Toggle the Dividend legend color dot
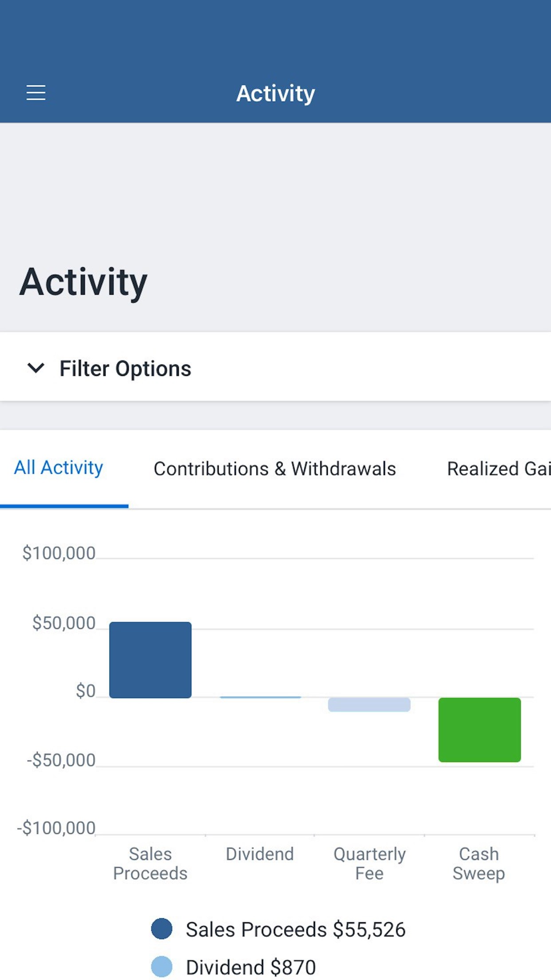551x980 pixels. pyautogui.click(x=161, y=967)
